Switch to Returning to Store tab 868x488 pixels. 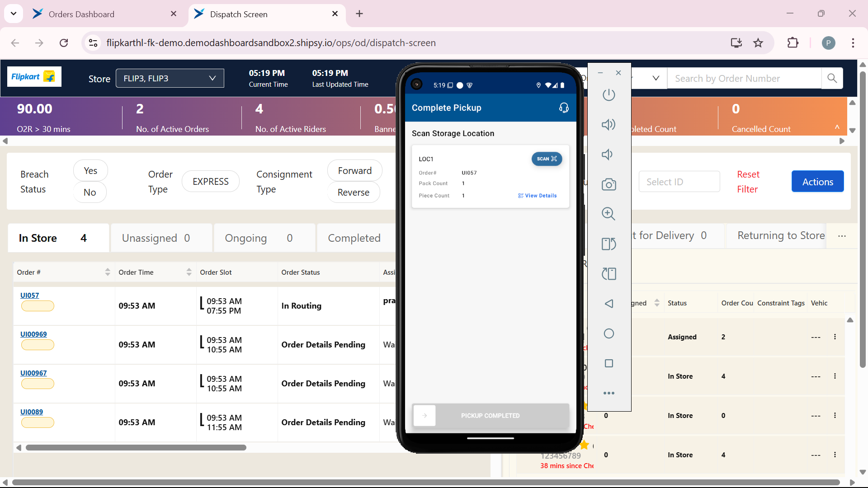(781, 235)
